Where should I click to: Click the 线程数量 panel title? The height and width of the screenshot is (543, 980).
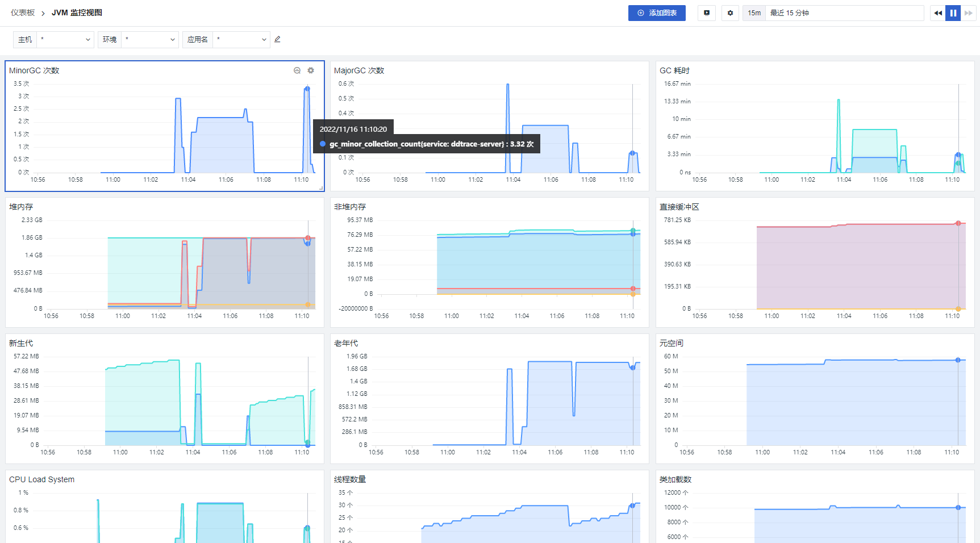tap(350, 479)
